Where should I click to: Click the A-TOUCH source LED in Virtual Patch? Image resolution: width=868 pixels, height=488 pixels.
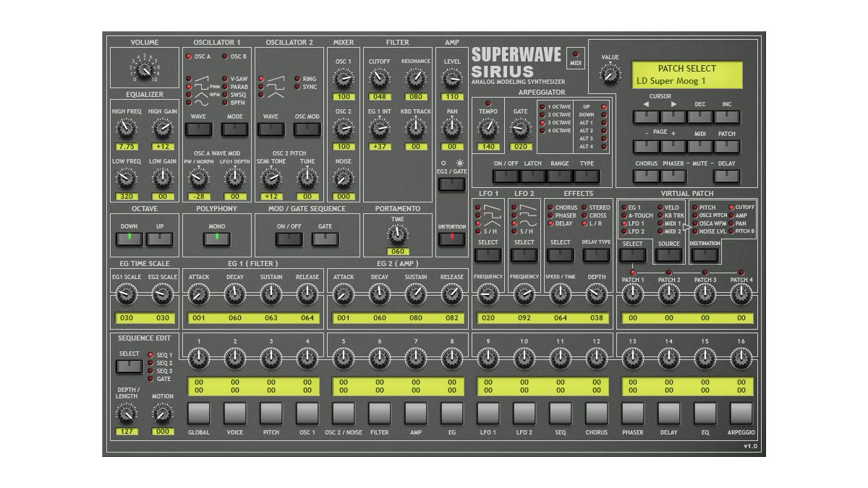click(624, 215)
